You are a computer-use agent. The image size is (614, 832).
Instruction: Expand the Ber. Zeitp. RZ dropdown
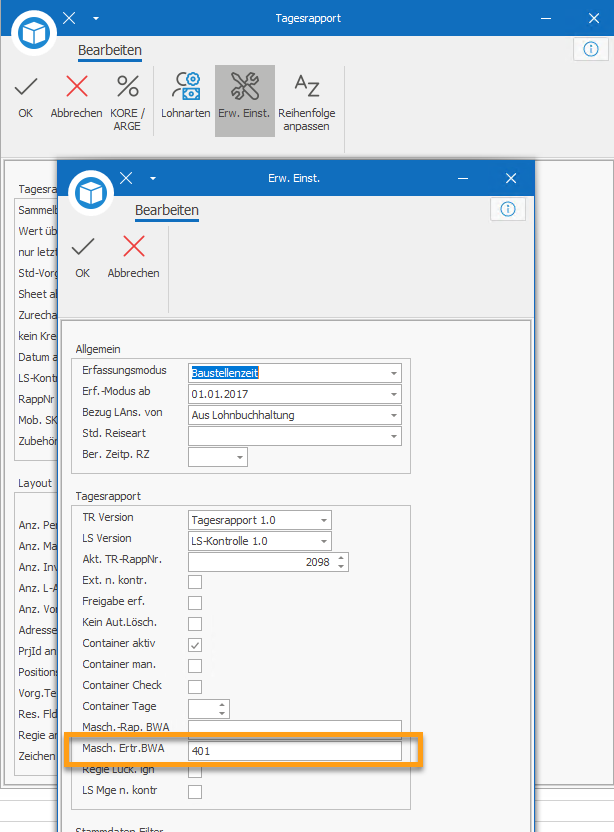pos(240,457)
